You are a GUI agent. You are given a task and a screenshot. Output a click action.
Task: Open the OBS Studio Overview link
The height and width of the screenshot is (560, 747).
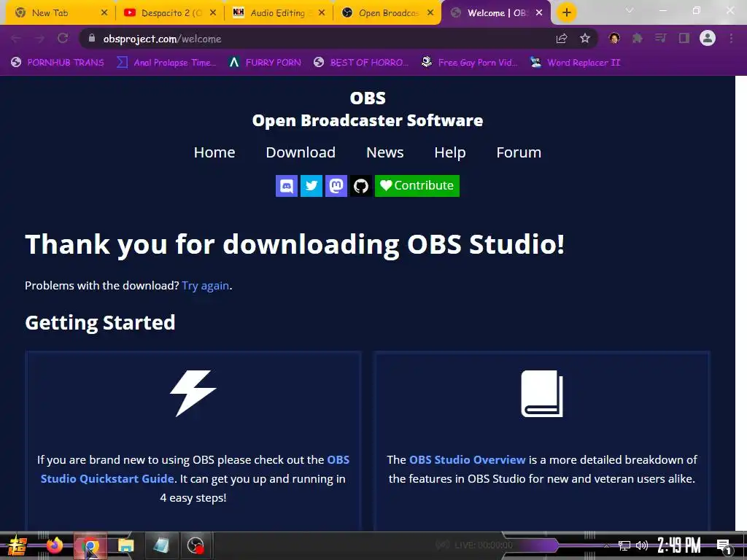(467, 460)
